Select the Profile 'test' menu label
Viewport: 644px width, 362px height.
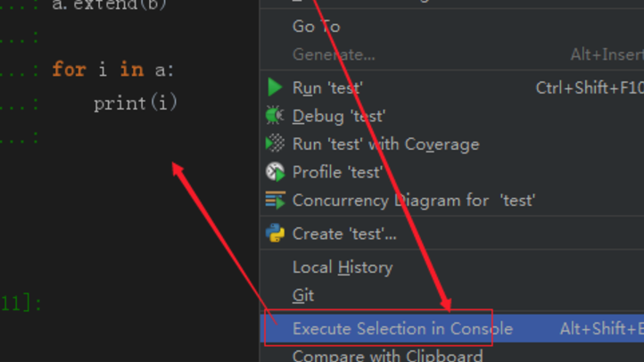(x=336, y=172)
